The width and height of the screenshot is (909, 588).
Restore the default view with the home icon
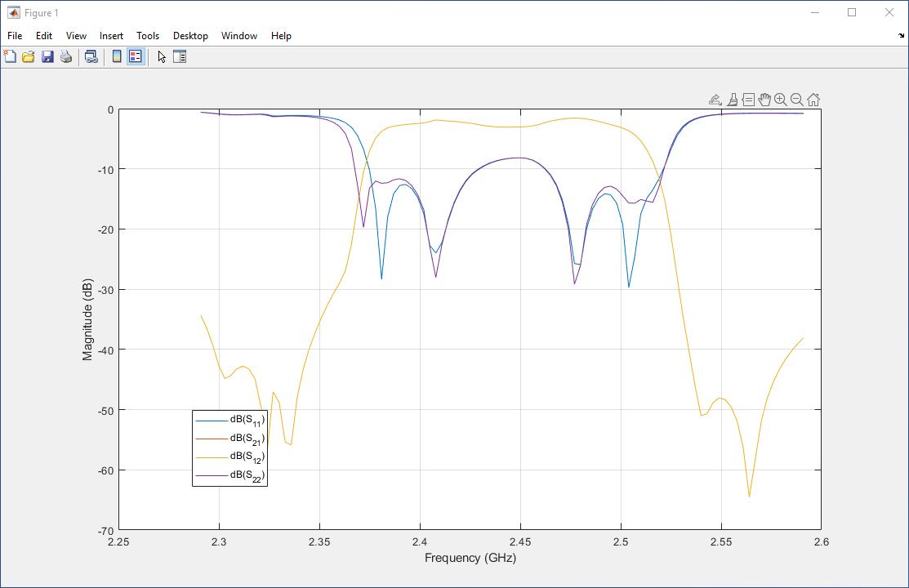point(813,99)
